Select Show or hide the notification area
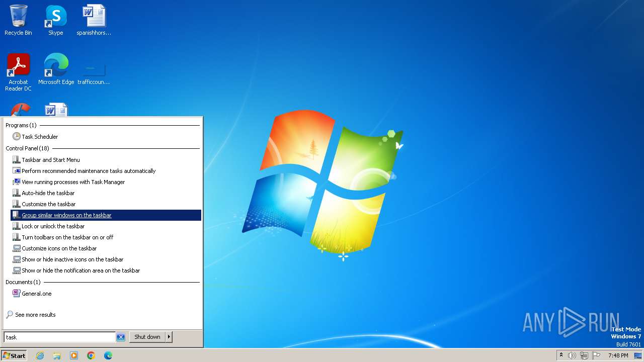Image resolution: width=644 pixels, height=362 pixels. [x=106, y=270]
